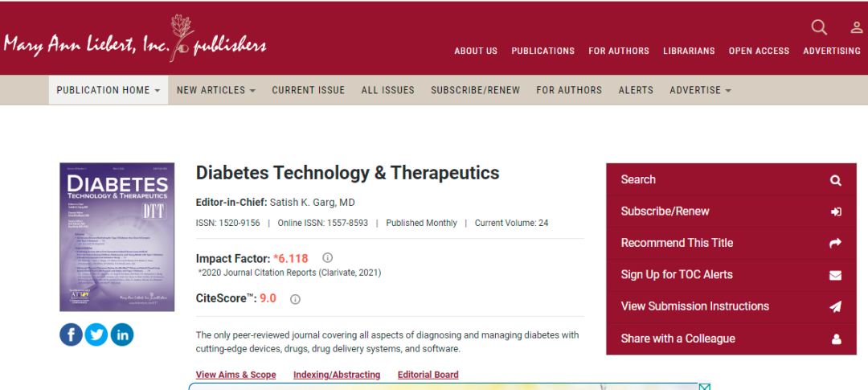868x390 pixels.
Task: Click Subscribe/Renew in the red sidebar
Action: click(731, 211)
